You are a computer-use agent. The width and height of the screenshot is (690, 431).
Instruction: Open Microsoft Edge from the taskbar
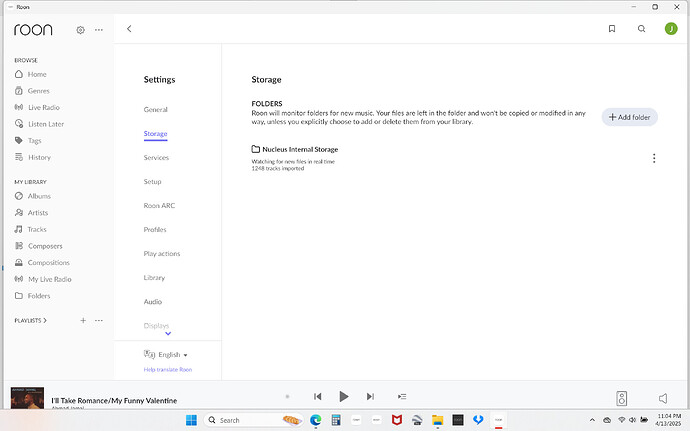coord(316,420)
